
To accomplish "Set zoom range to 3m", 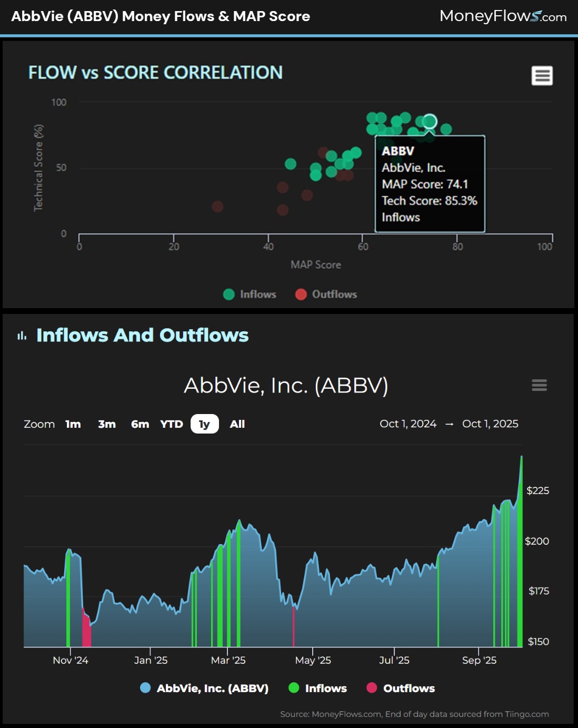I will pyautogui.click(x=107, y=424).
